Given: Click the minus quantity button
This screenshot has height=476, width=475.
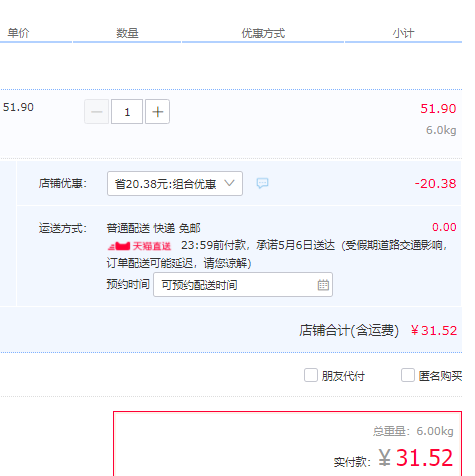Looking at the screenshot, I should (96, 112).
